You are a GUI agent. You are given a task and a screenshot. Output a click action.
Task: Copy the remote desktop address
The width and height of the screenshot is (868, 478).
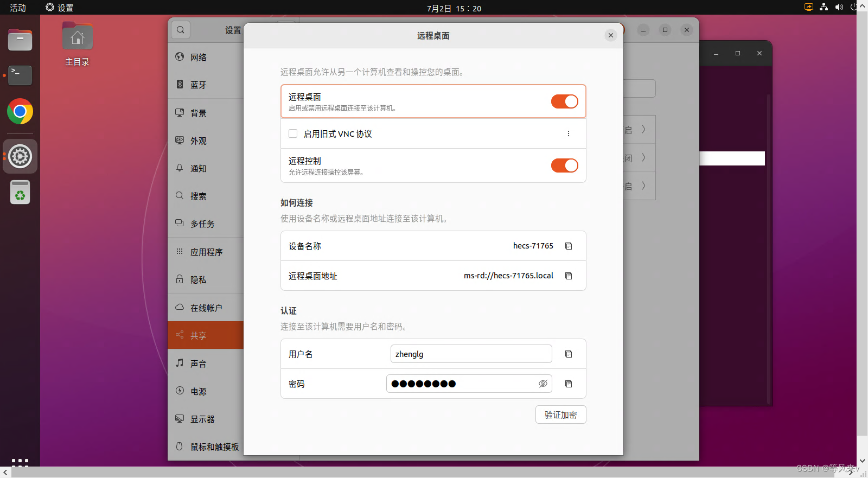(569, 276)
